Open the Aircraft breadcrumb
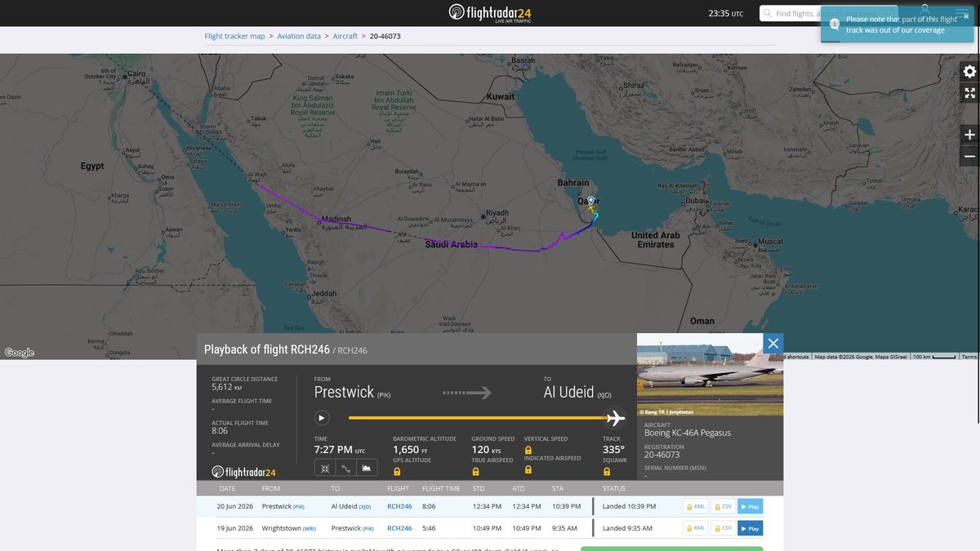Viewport: 980px width, 551px height. click(x=345, y=37)
